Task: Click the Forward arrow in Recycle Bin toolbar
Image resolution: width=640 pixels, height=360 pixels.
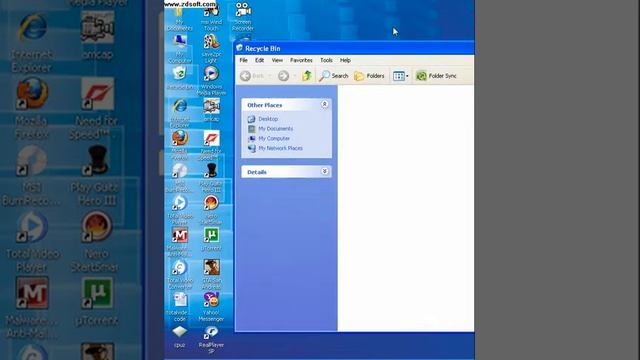Action: 283,76
